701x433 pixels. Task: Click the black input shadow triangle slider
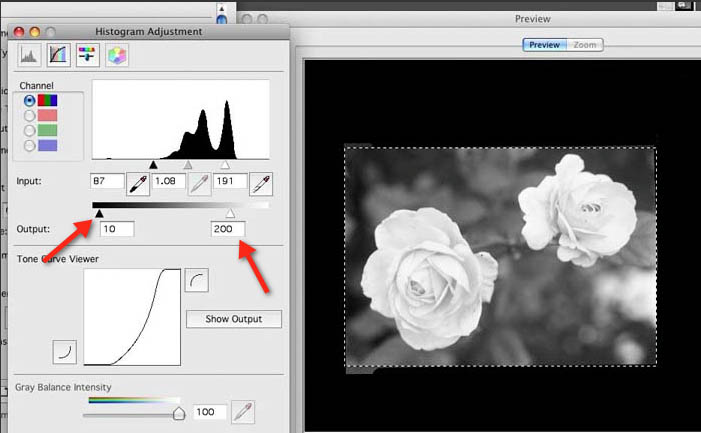[x=153, y=165]
